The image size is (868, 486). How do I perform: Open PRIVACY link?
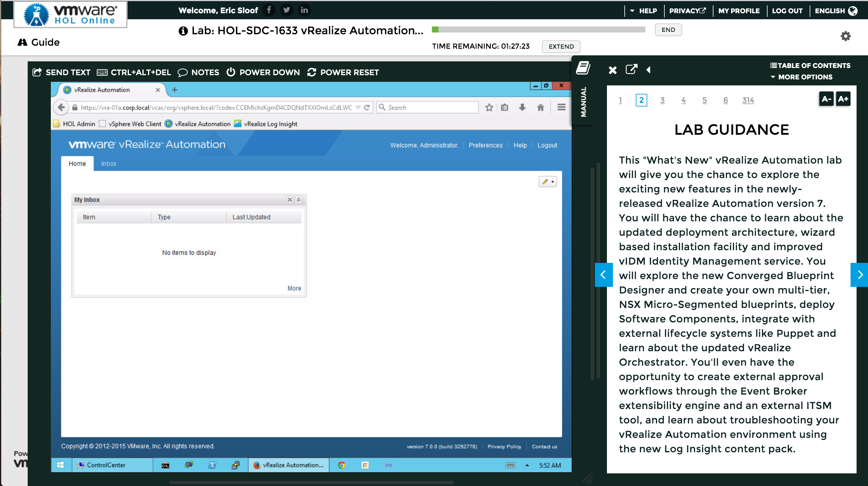tap(687, 11)
